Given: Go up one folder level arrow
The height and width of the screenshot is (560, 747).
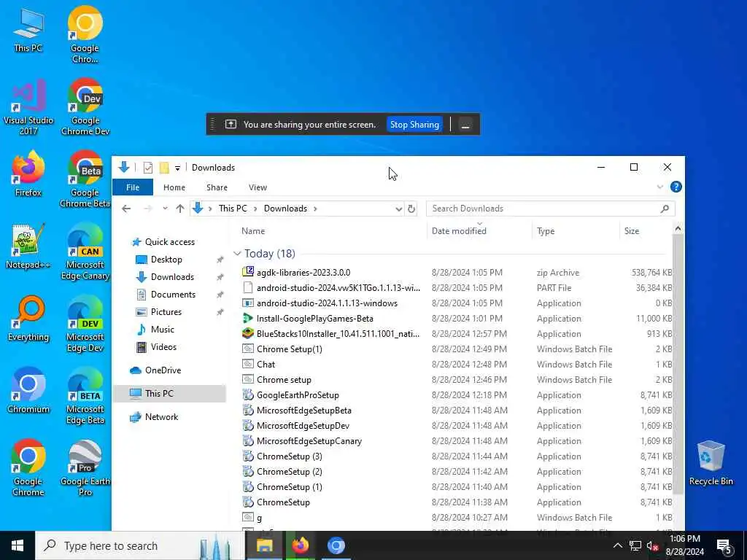Looking at the screenshot, I should pos(179,209).
